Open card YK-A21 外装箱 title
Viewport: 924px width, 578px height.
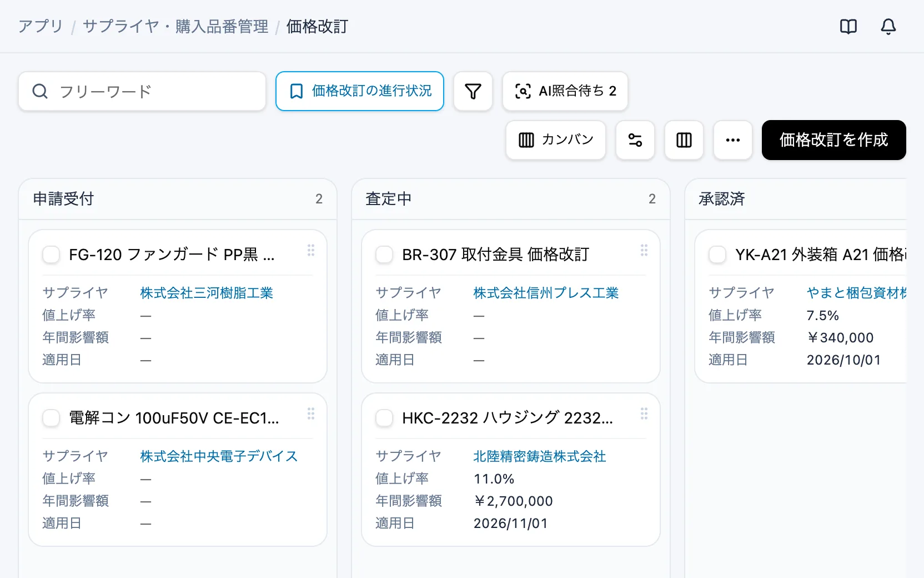[821, 255]
